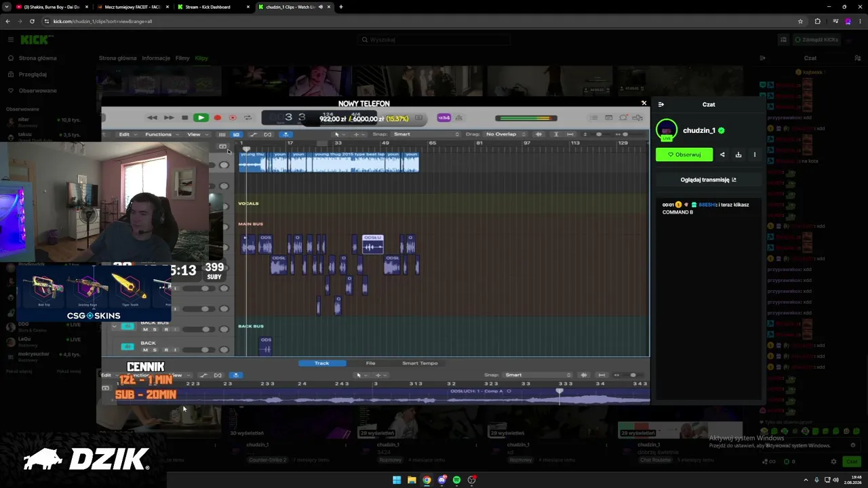
Task: Click the Rewind button in the transport bar
Action: [x=152, y=118]
